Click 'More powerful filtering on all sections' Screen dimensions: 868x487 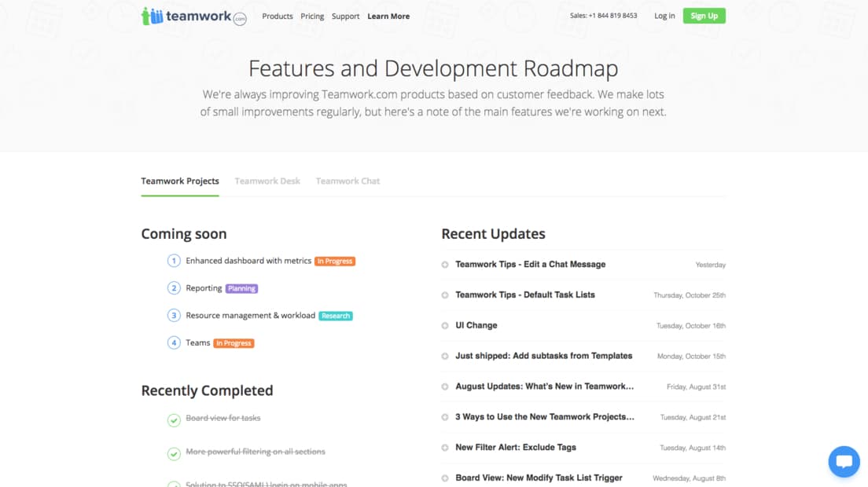click(256, 452)
